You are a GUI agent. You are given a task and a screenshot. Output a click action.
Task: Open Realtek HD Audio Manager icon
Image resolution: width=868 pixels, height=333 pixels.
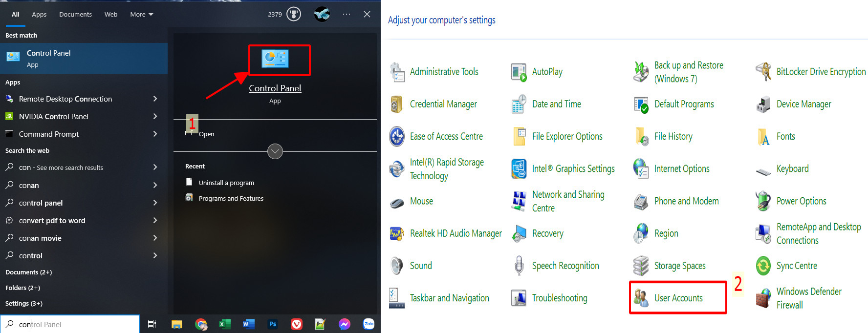click(397, 234)
